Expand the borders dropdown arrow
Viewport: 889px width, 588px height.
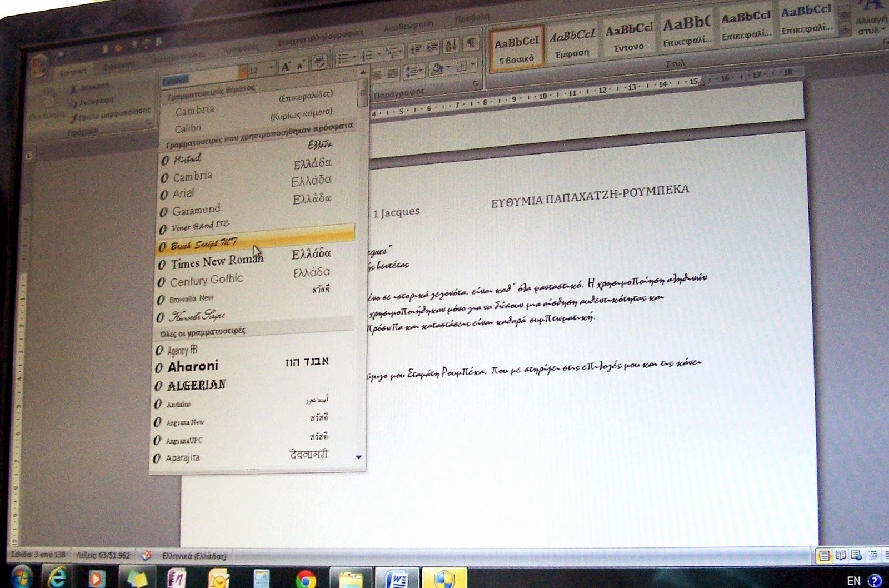[472, 65]
